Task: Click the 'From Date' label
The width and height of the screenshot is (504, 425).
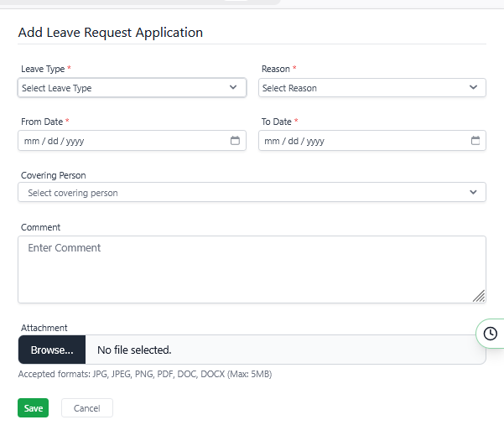Action: pyautogui.click(x=42, y=122)
